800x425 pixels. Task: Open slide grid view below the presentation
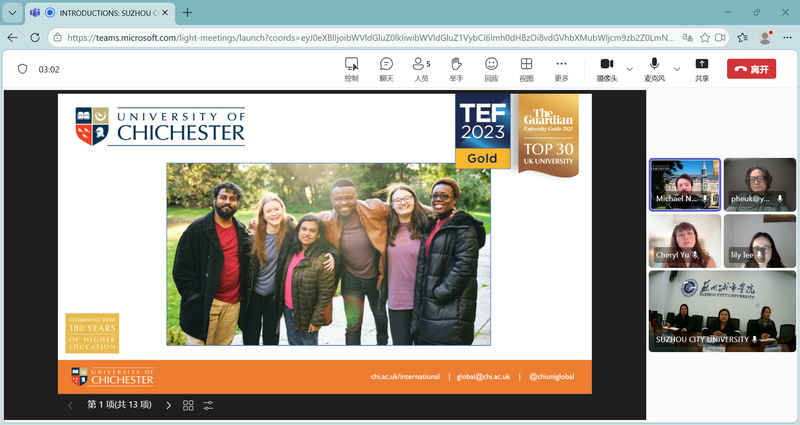click(x=188, y=405)
